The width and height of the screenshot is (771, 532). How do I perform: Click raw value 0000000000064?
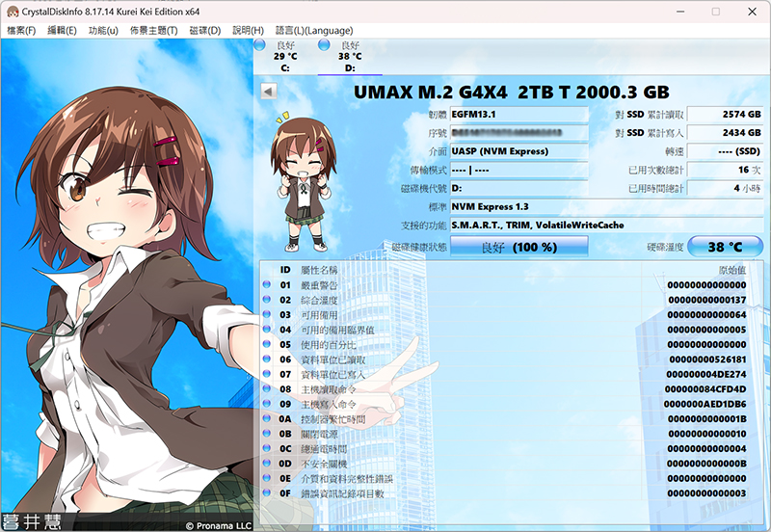point(707,315)
